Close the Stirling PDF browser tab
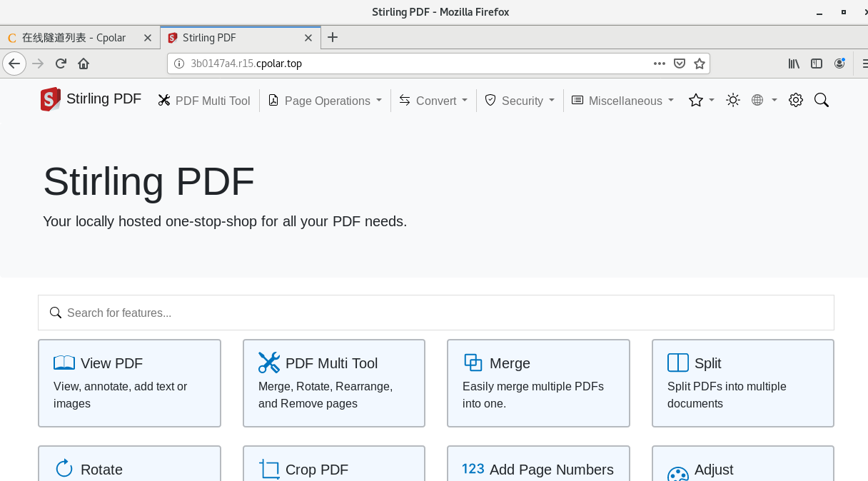 point(308,38)
